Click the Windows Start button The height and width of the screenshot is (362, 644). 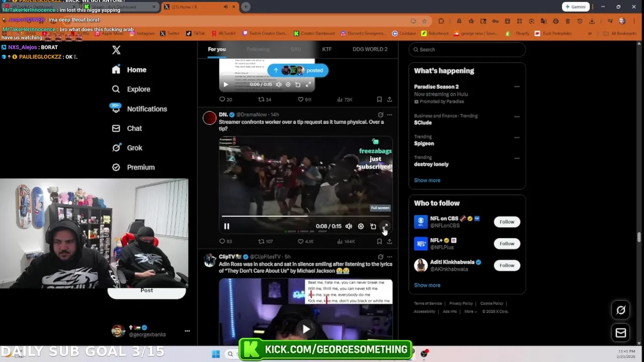(x=215, y=354)
